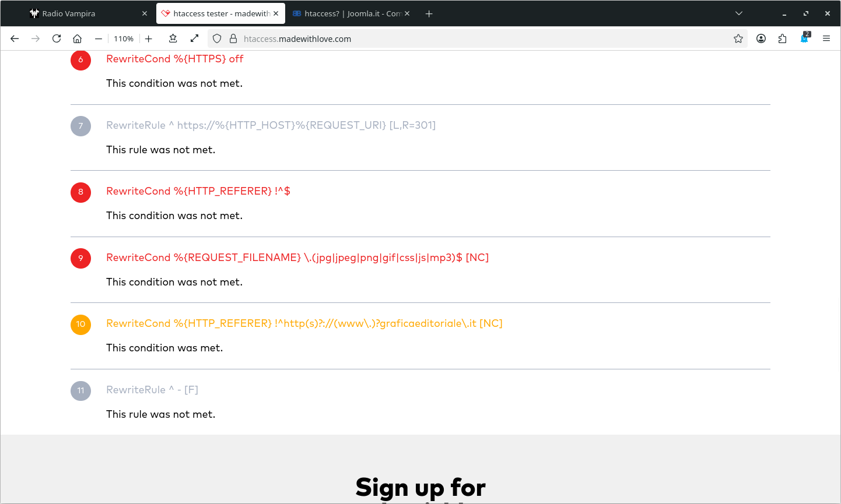
Task: Enter fullscreen using the diagonal arrows icon
Action: (x=194, y=38)
